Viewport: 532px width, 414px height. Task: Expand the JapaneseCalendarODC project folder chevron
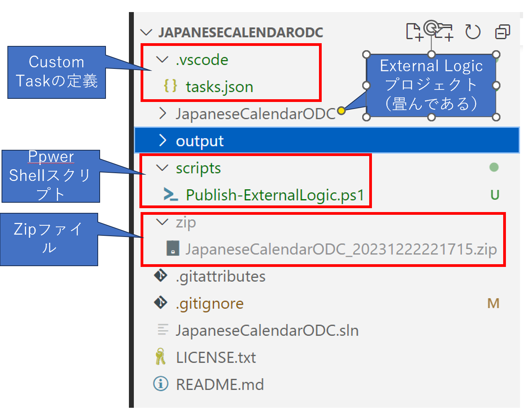(x=162, y=114)
